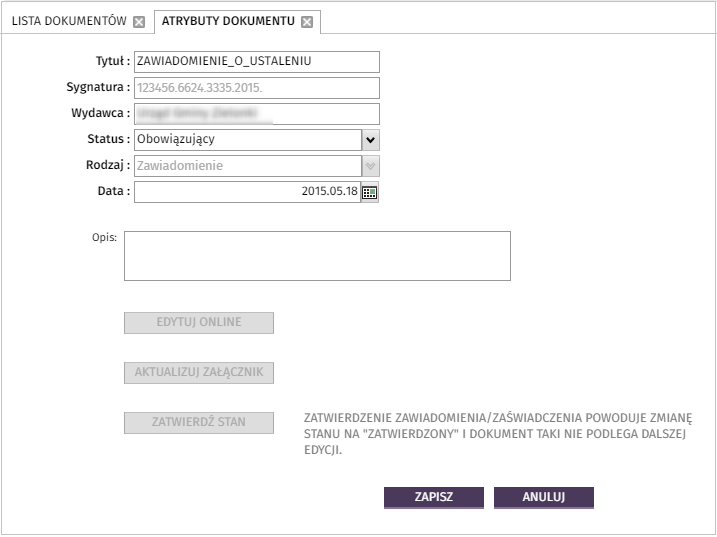Screen dimensions: 717x537
Task: Click the Zatwierdź stan button
Action: point(199,423)
